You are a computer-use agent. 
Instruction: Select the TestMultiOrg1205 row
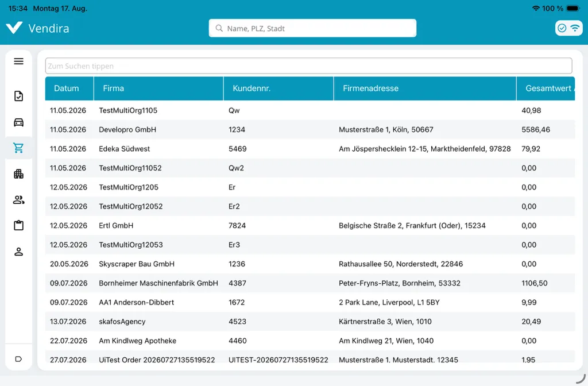point(310,187)
